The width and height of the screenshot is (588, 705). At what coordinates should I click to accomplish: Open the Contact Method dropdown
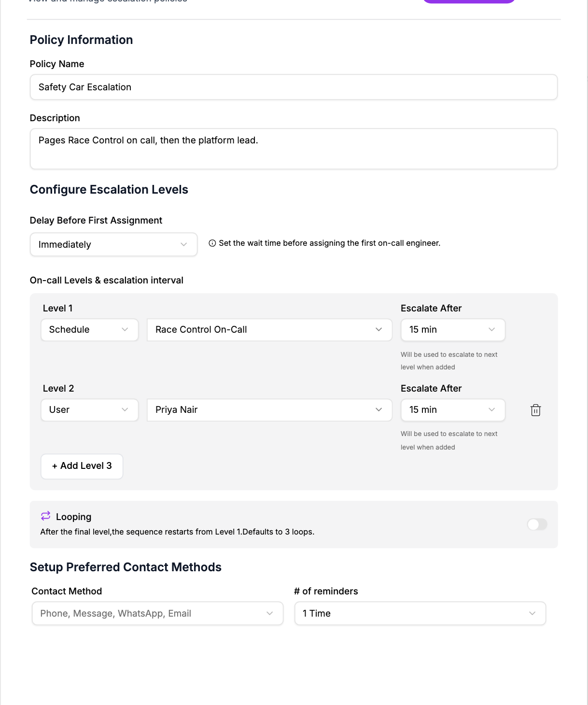click(157, 613)
